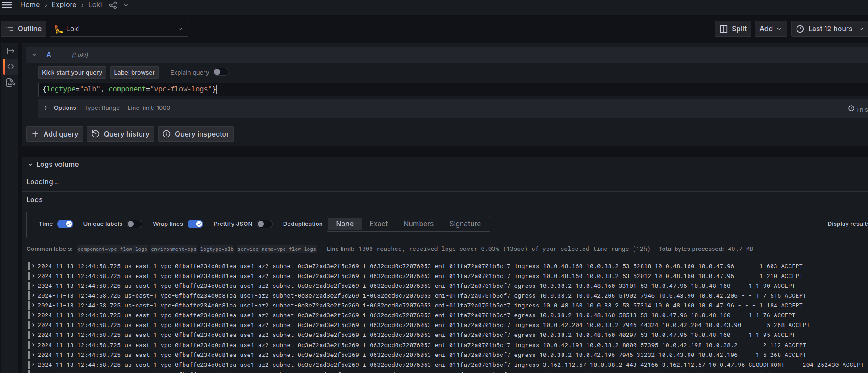Expand log row ending 184 ACCEPT
The width and height of the screenshot is (868, 373).
pyautogui.click(x=33, y=305)
